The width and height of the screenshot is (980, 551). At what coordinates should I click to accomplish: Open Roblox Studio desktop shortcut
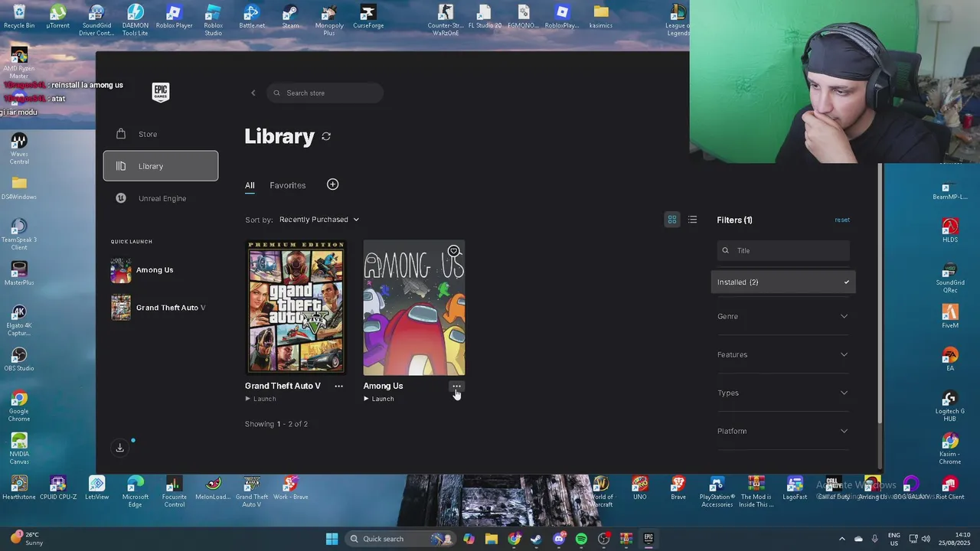pos(213,19)
